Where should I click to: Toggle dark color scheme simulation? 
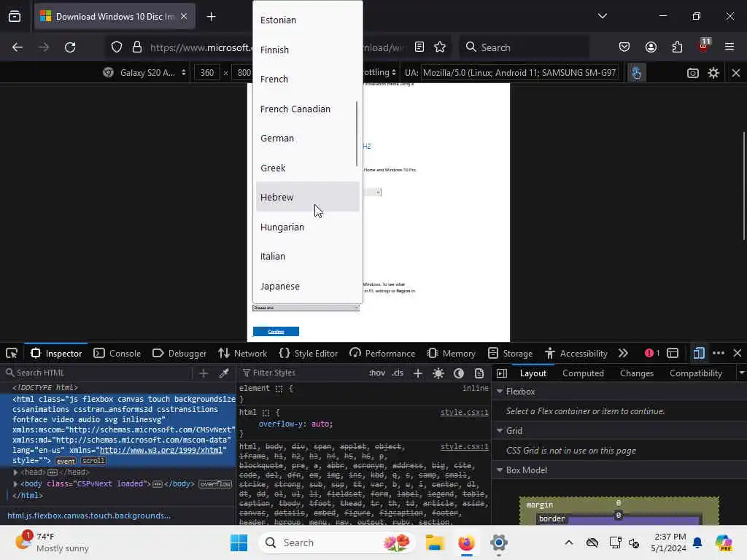(459, 373)
